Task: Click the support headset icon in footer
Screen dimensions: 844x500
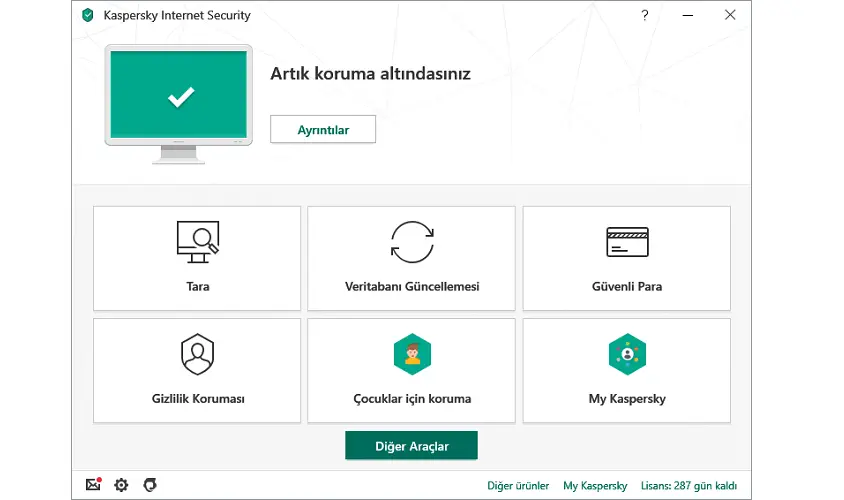Action: coord(150,485)
